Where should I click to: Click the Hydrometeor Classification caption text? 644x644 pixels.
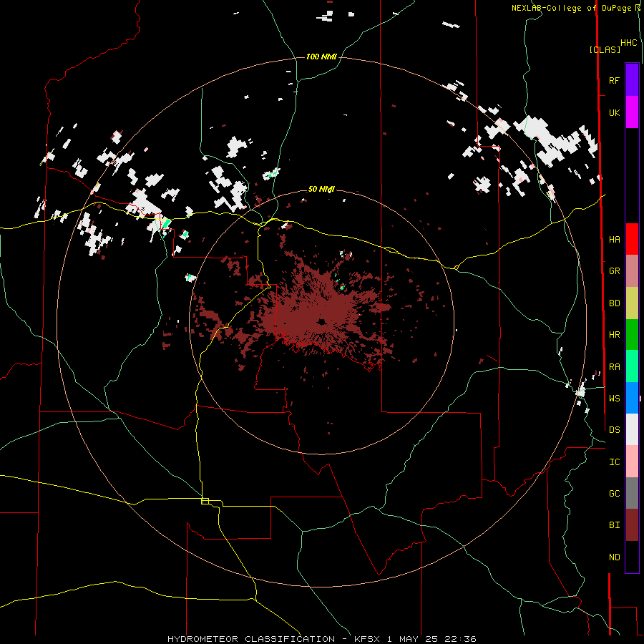(251, 639)
